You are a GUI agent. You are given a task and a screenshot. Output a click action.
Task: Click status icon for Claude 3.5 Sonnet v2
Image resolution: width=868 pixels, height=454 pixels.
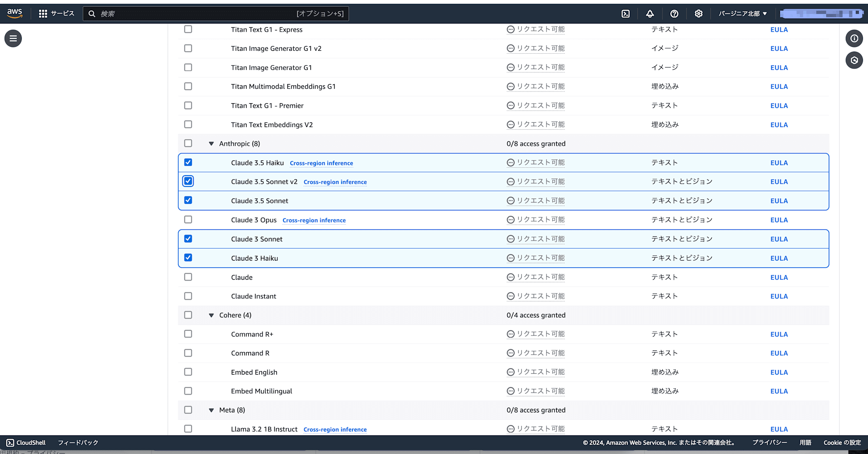[511, 182]
